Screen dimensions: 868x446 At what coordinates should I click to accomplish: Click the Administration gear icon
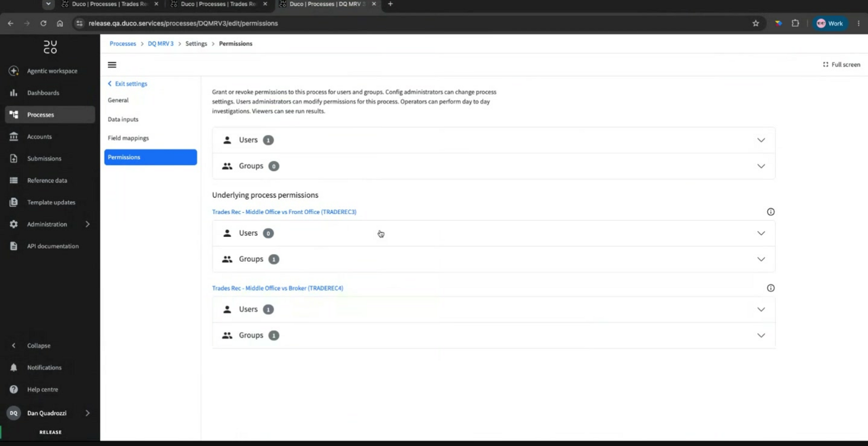tap(14, 224)
